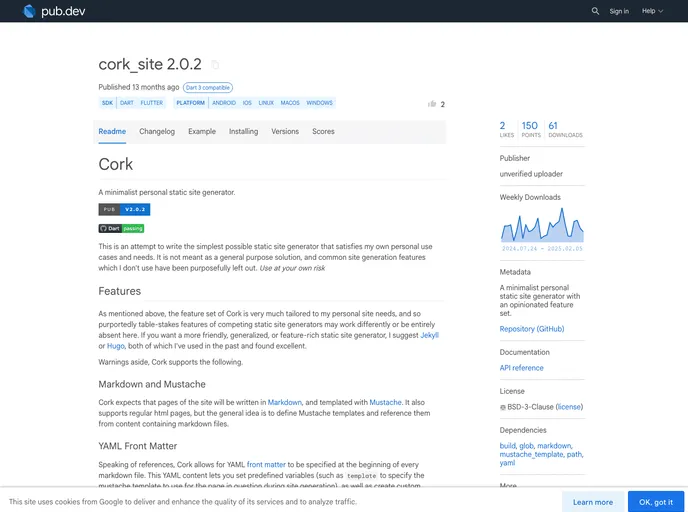Screen dimensions: 688x512
Task: Select the IOS platform tag
Action: pos(247,103)
